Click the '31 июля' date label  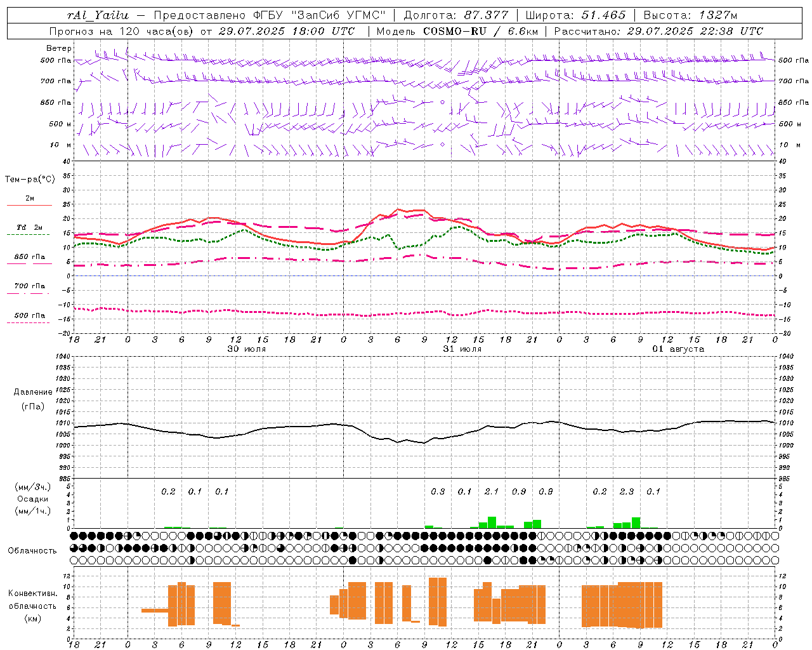(x=462, y=349)
